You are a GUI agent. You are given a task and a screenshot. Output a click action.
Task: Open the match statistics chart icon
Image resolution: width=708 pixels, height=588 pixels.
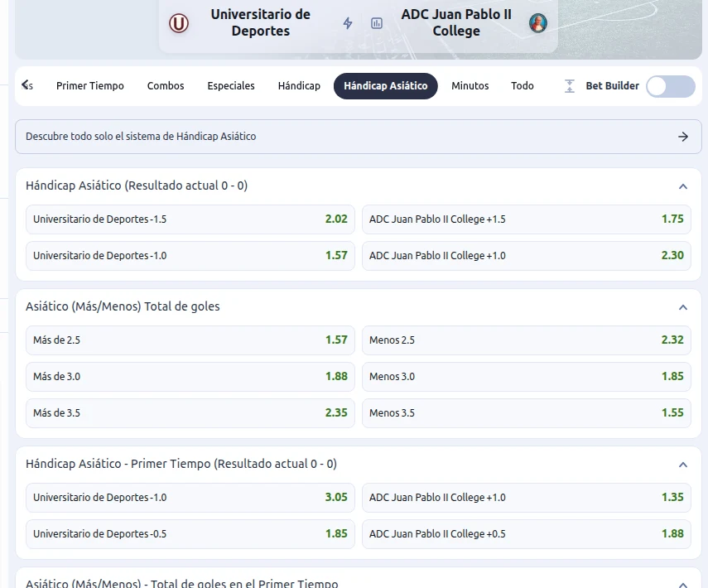click(x=377, y=23)
